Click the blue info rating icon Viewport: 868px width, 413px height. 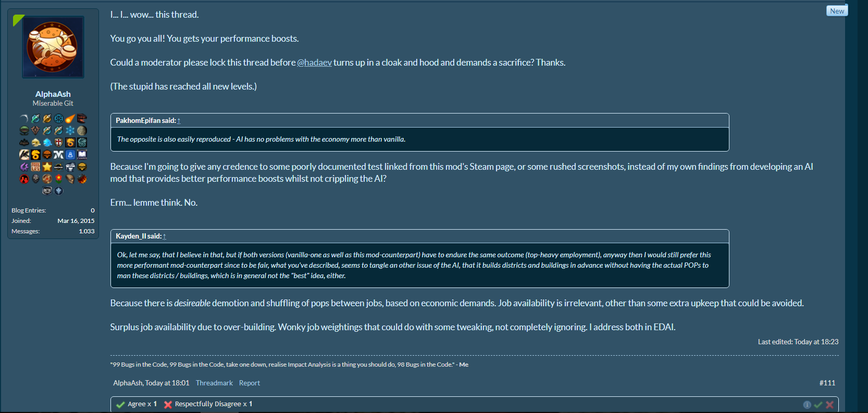(x=807, y=405)
